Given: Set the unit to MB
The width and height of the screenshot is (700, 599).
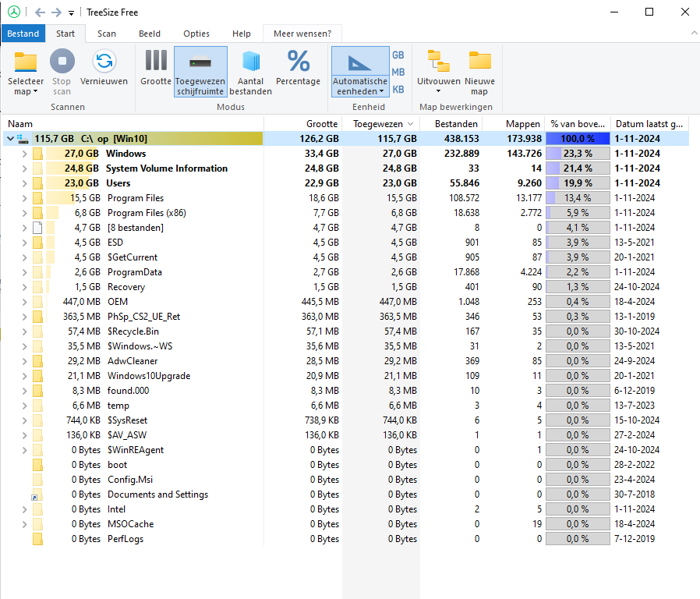Looking at the screenshot, I should (x=398, y=72).
